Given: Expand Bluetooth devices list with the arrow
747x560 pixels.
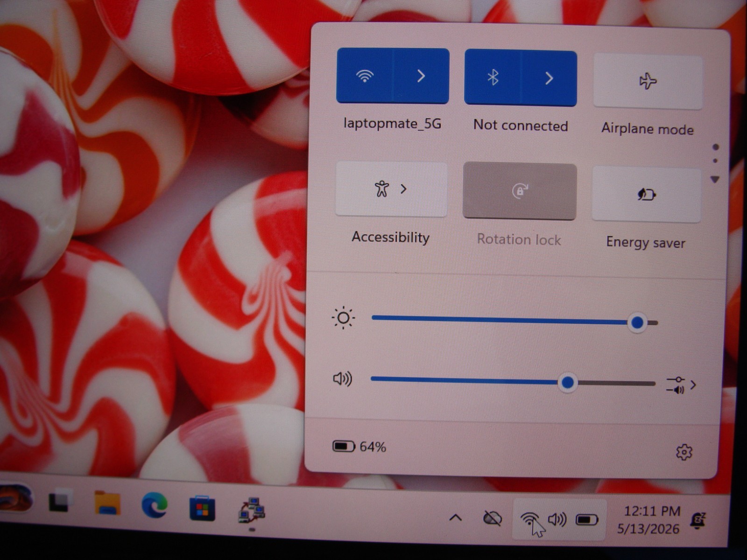Looking at the screenshot, I should [549, 78].
